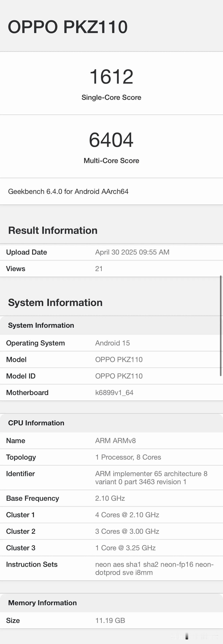Click the memory Size row label

tap(13, 621)
